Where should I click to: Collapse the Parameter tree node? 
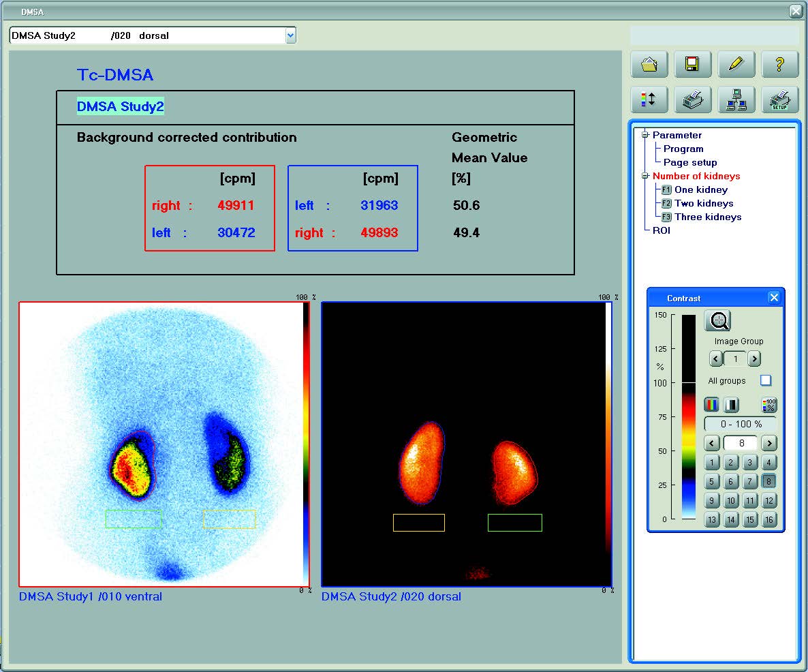(644, 135)
